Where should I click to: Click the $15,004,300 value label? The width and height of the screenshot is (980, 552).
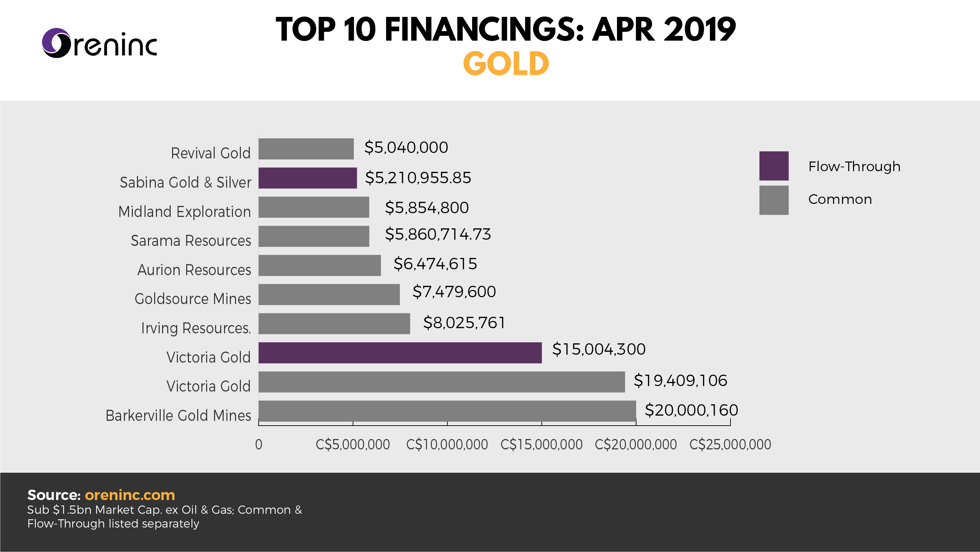coord(599,349)
